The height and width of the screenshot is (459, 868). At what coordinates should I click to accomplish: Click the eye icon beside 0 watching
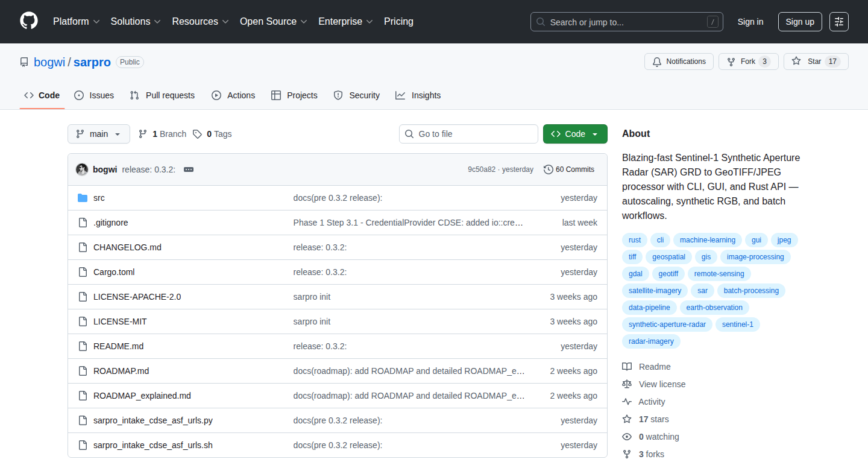pos(627,437)
